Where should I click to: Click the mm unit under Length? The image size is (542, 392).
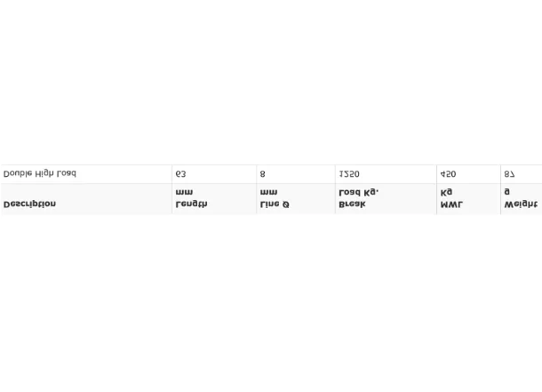point(184,192)
